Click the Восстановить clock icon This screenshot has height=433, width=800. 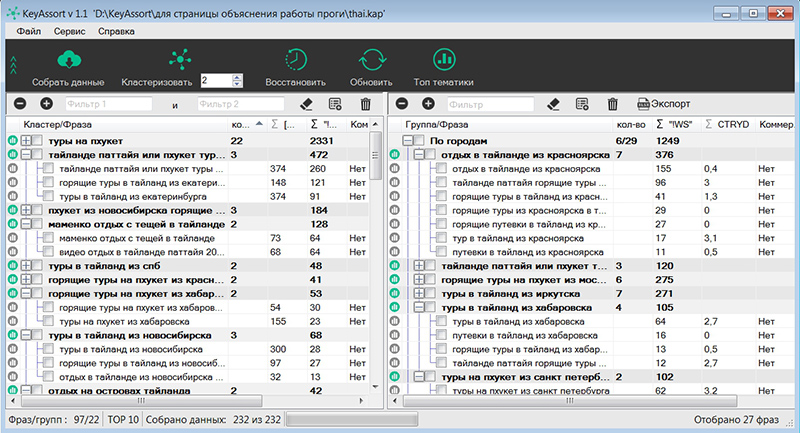coord(295,60)
